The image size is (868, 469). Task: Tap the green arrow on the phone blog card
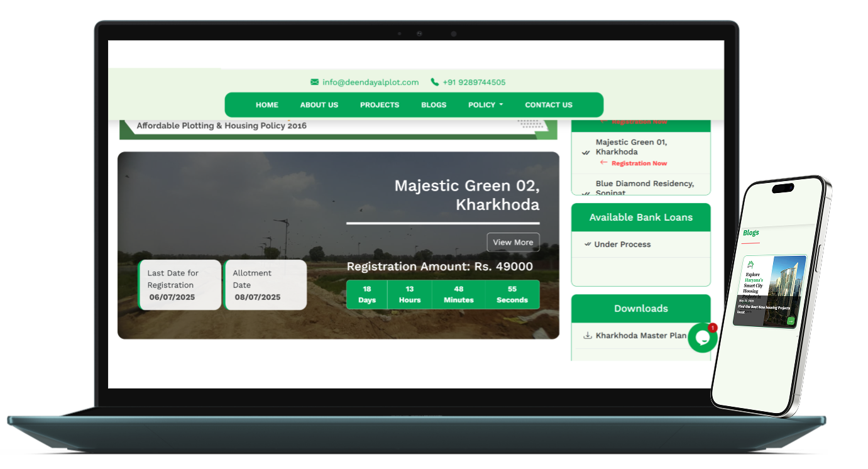pyautogui.click(x=791, y=321)
